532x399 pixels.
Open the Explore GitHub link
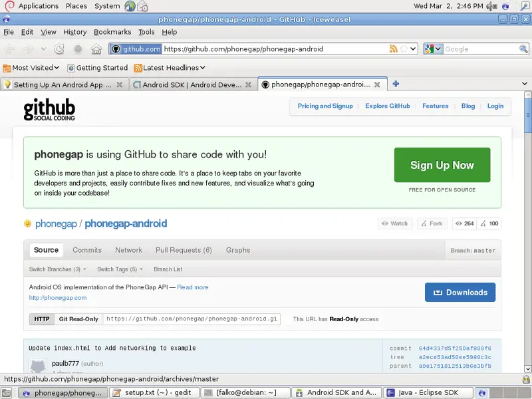click(388, 106)
